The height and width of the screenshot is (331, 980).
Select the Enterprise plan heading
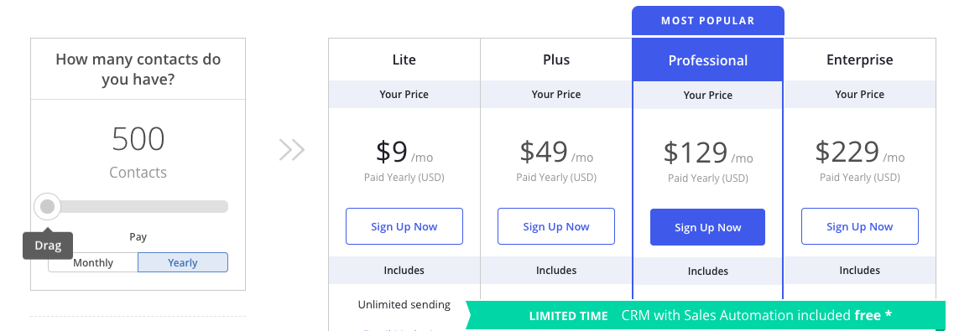coord(860,60)
